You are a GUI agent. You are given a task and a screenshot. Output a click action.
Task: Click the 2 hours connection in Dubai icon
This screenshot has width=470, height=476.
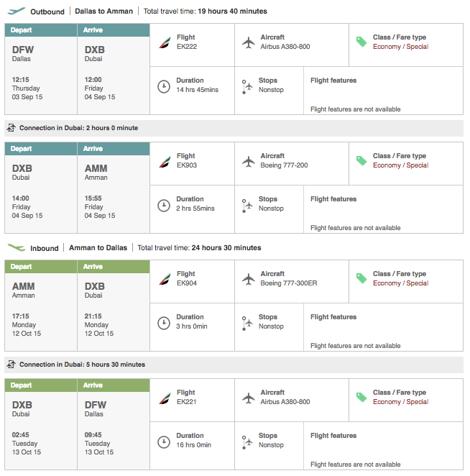pyautogui.click(x=11, y=128)
